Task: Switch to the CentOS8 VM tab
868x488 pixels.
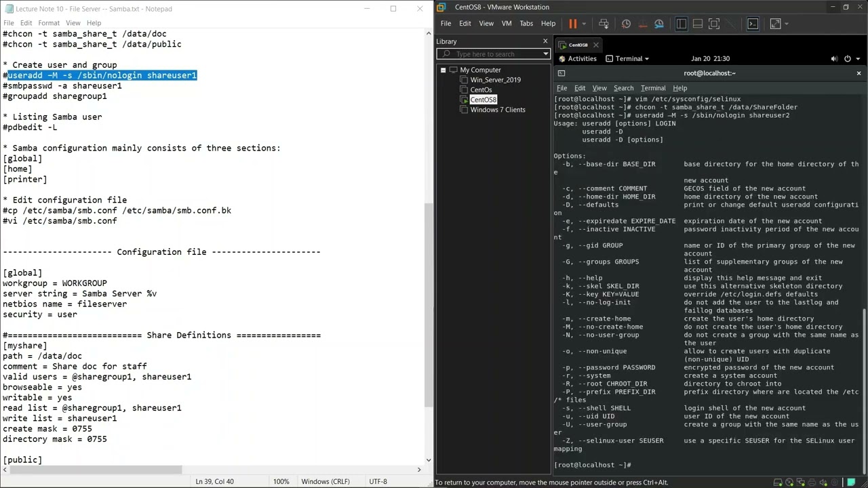Action: (578, 45)
